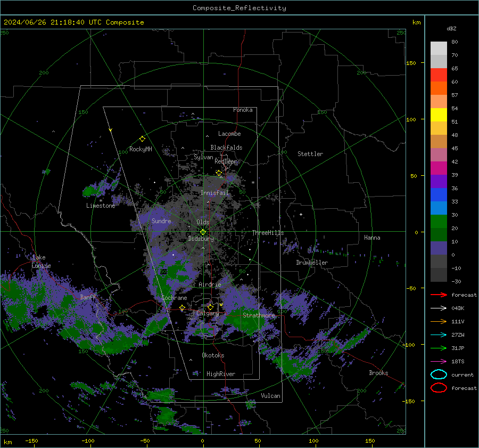Screen dimensions: 479x448
Task: Click the orange 111V arrow icon
Action: [439, 321]
